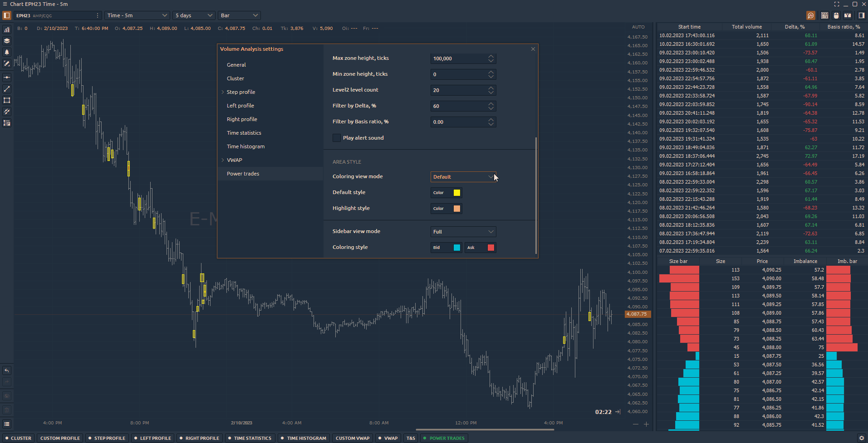The image size is (868, 443).
Task: Open the chart settings gear icon
Action: [x=862, y=438]
